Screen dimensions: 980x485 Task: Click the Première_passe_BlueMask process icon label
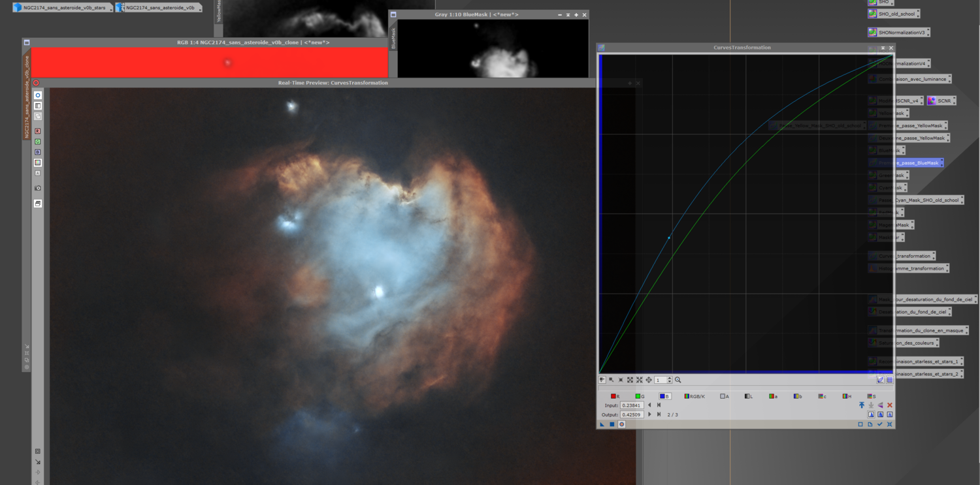[909, 163]
